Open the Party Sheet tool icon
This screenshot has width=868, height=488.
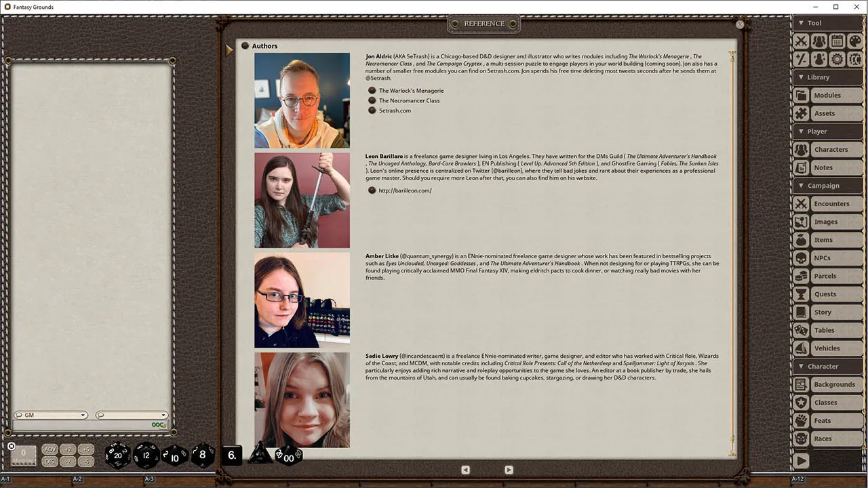(x=819, y=41)
